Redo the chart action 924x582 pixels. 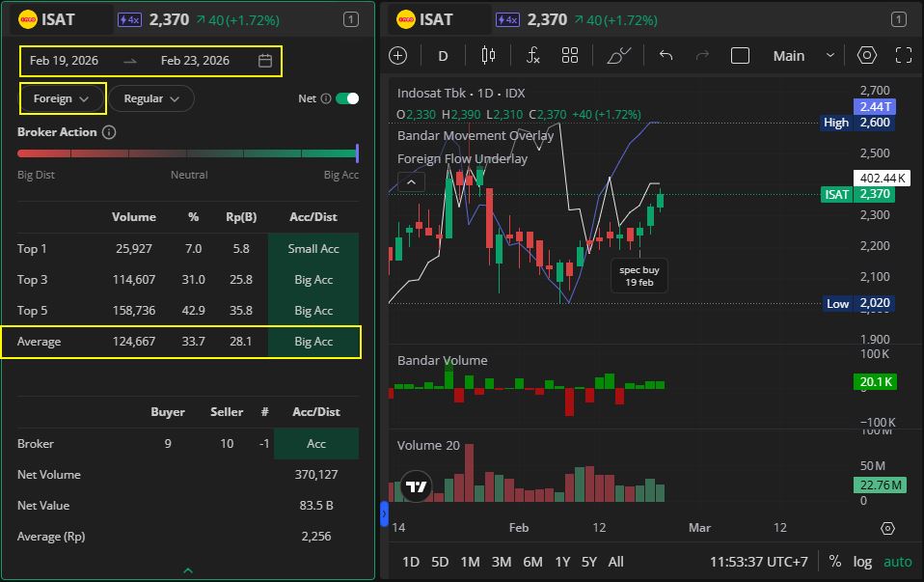pyautogui.click(x=702, y=55)
